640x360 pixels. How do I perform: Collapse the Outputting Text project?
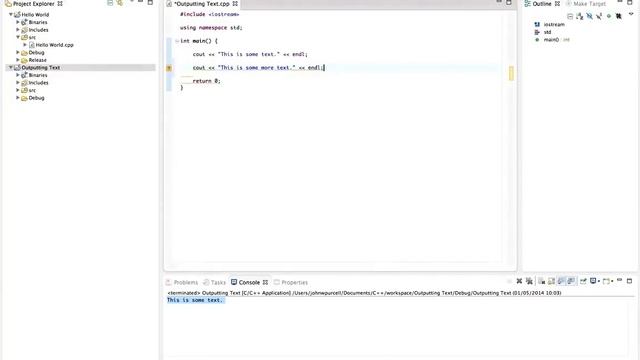(11, 67)
